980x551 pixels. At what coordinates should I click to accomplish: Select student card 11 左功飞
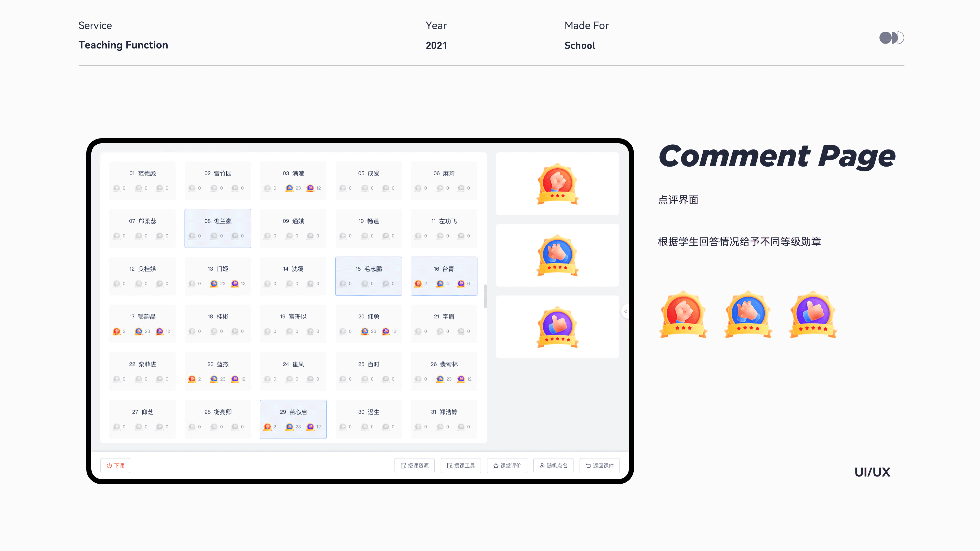pyautogui.click(x=444, y=229)
